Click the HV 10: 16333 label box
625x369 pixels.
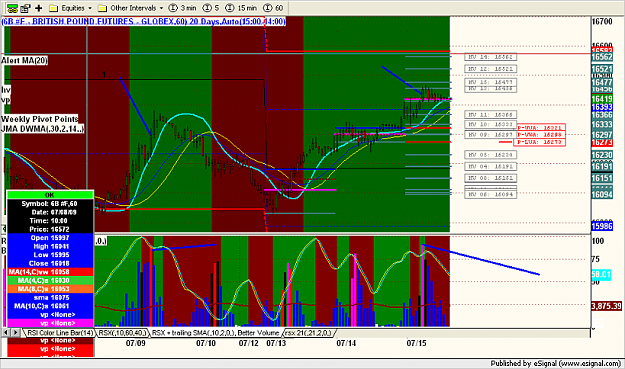491,124
